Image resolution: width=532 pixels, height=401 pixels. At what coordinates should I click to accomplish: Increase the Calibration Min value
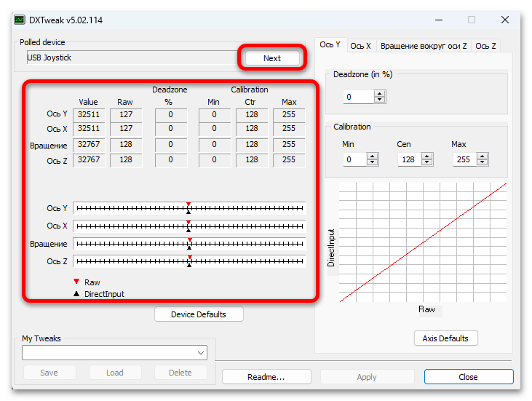click(373, 156)
